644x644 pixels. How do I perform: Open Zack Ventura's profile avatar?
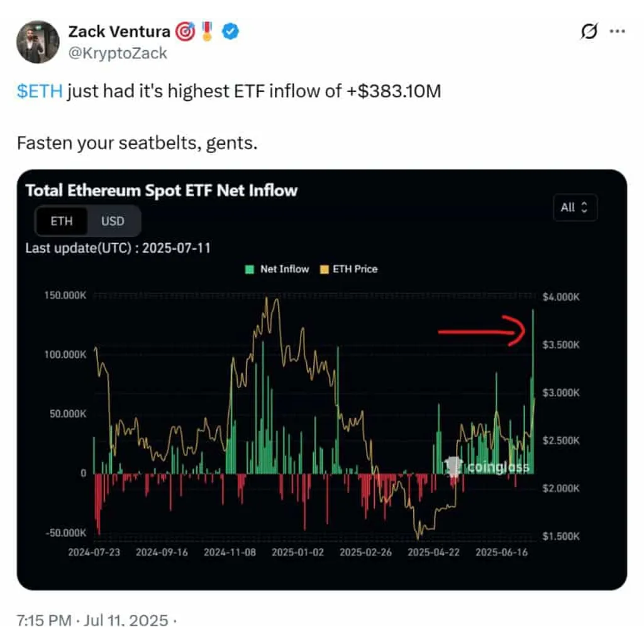coord(37,42)
